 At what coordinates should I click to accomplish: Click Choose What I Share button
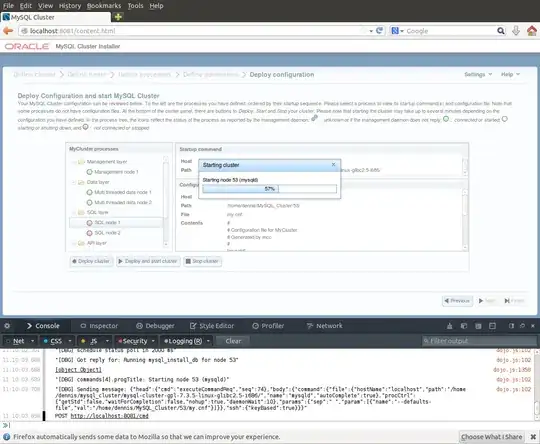point(491,437)
